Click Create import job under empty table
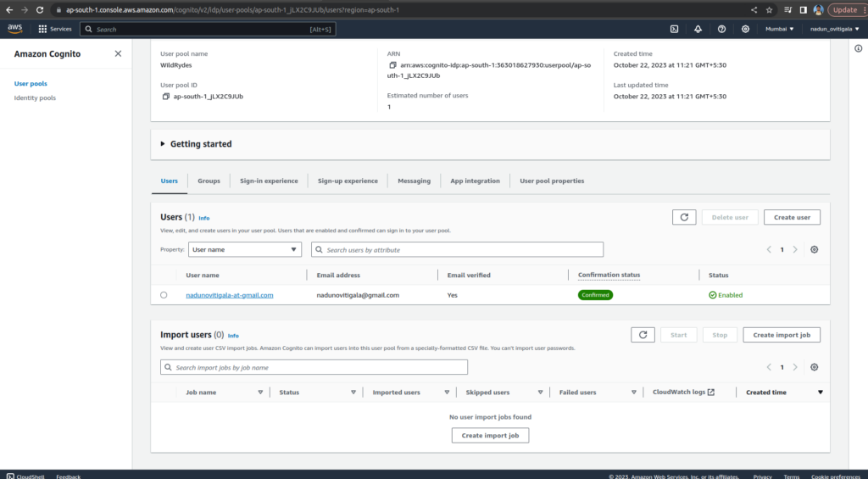The height and width of the screenshot is (479, 868). pyautogui.click(x=490, y=436)
